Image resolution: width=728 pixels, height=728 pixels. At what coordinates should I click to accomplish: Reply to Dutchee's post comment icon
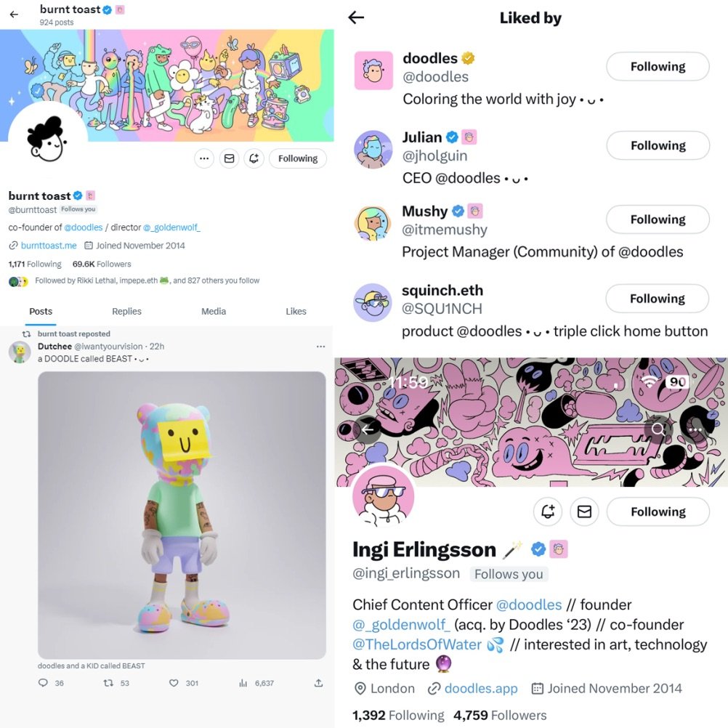(x=43, y=683)
